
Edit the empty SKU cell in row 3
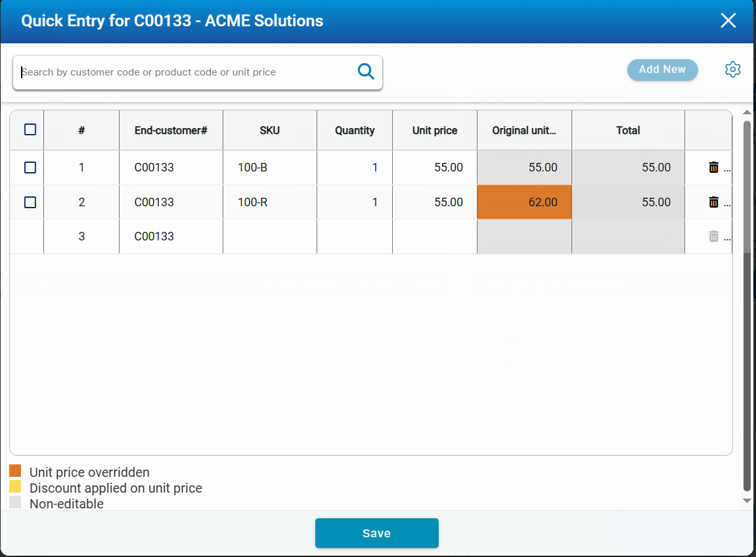tap(269, 236)
